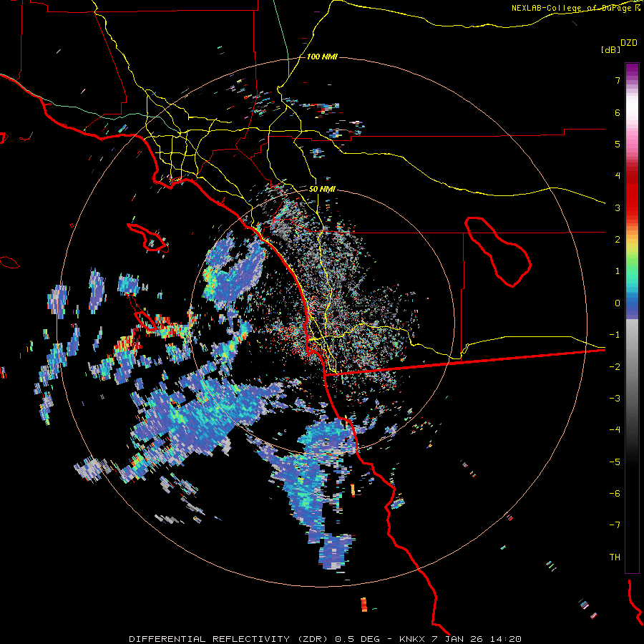
Task: Click the positive 6 scale label
Action: [x=618, y=112]
